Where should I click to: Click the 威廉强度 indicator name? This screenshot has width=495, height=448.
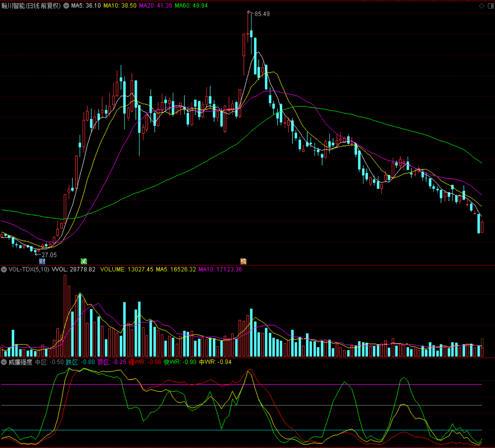(20, 362)
